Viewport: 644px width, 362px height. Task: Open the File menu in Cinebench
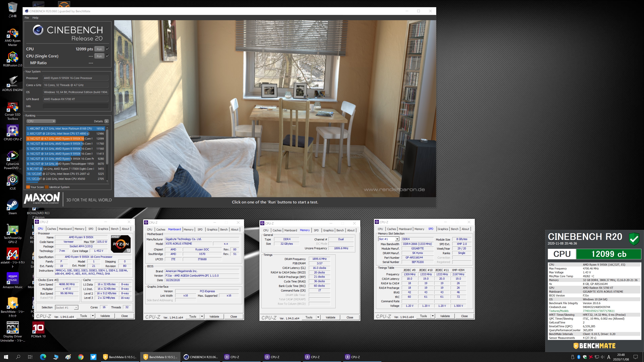tap(27, 18)
